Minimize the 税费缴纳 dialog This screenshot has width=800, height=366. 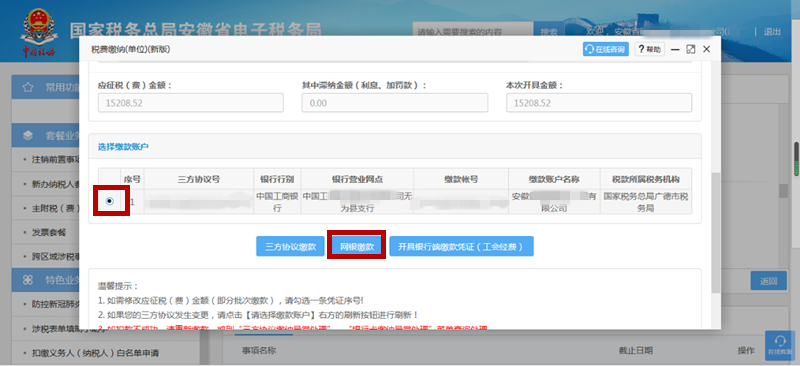coord(675,50)
